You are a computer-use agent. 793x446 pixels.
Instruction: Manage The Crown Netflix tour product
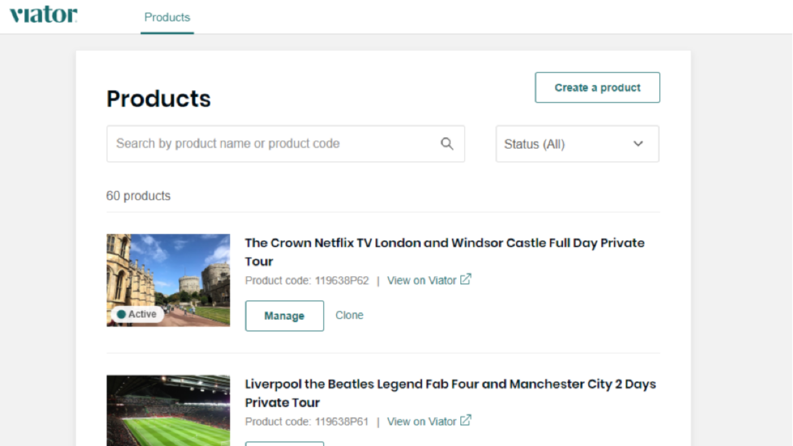284,316
